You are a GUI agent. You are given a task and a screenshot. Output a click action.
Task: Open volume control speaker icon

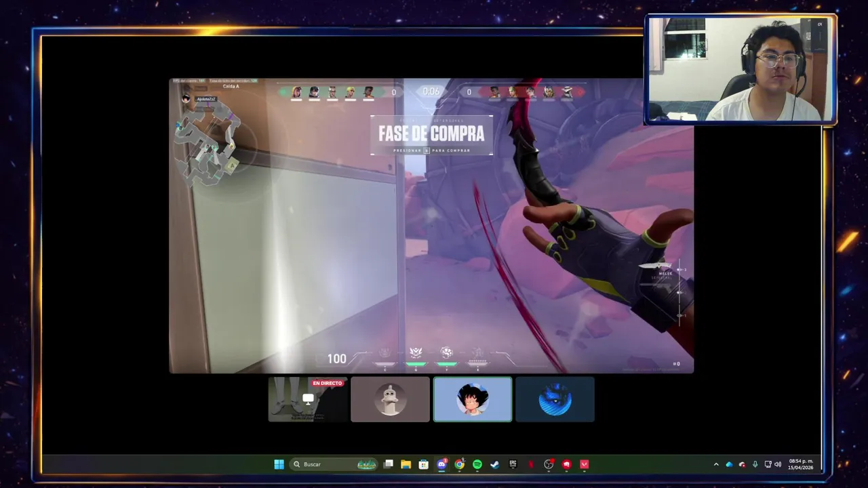[x=778, y=464]
